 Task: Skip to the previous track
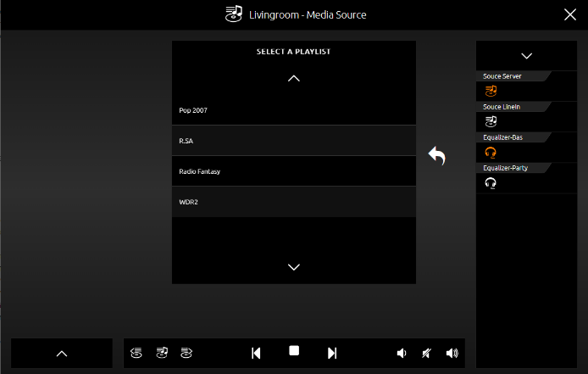(256, 353)
